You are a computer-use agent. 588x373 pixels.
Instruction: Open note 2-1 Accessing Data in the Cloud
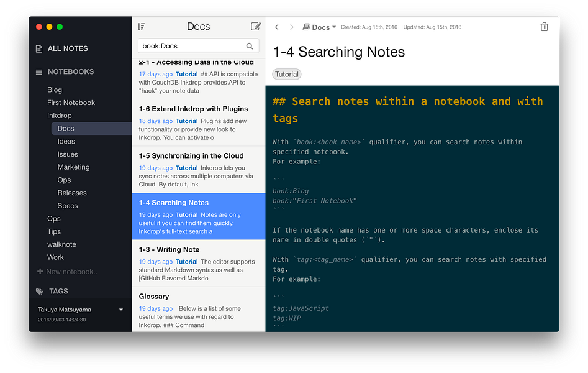tap(198, 78)
